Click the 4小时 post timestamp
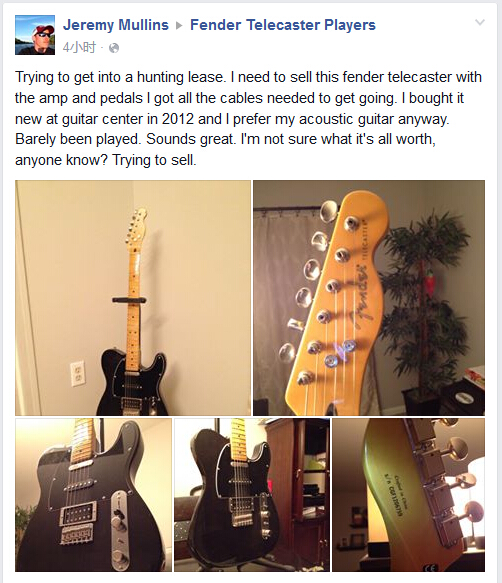This screenshot has width=502, height=583. 80,48
